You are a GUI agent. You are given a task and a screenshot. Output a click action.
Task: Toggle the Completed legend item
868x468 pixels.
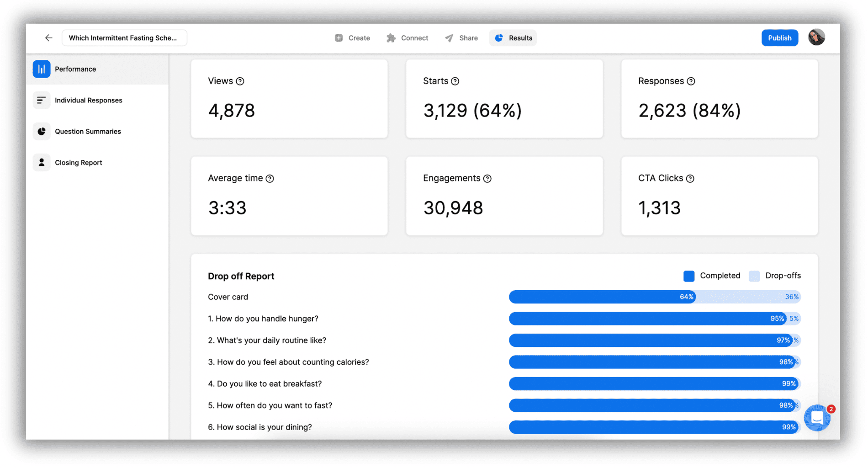click(x=712, y=276)
